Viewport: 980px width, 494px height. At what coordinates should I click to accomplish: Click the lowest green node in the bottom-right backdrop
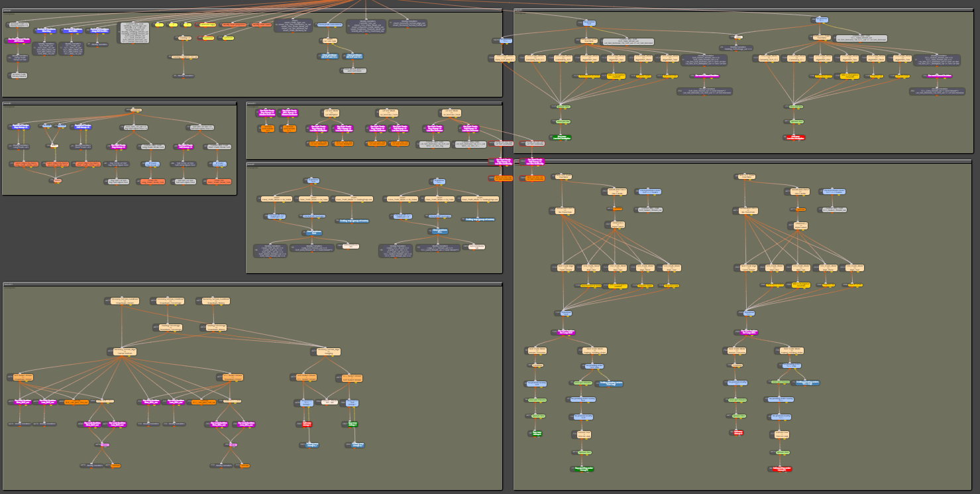[x=582, y=469]
